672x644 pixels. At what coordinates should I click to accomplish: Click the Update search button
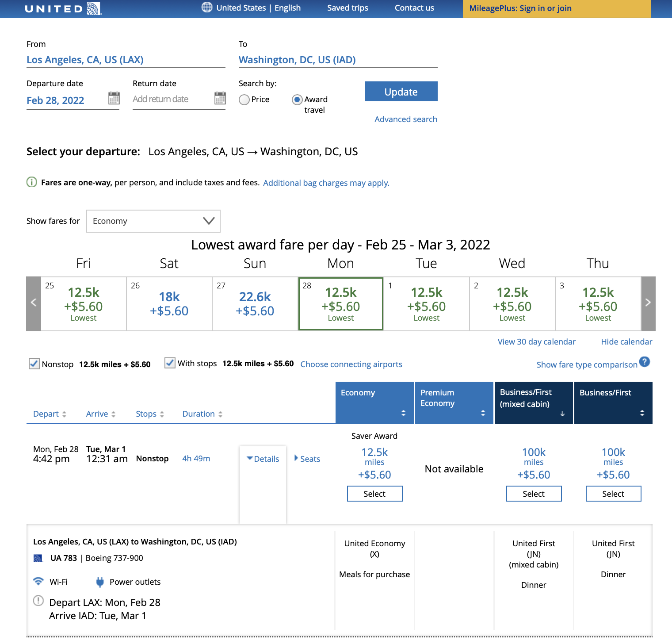pyautogui.click(x=401, y=92)
